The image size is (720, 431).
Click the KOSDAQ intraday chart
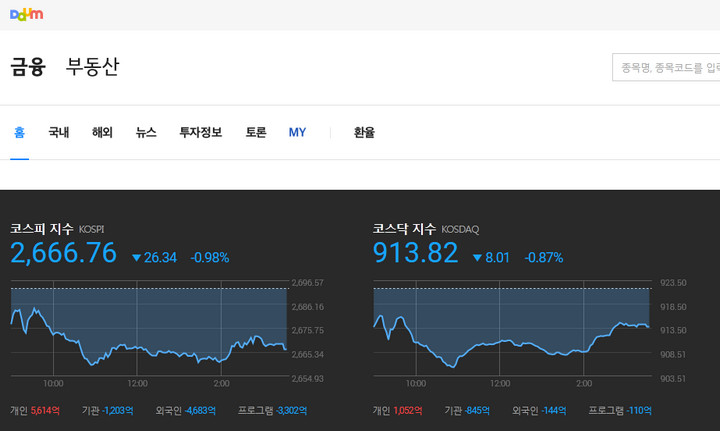(512, 328)
